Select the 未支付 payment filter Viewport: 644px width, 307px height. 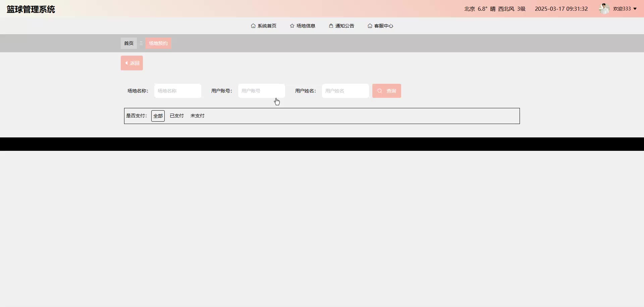pos(198,116)
